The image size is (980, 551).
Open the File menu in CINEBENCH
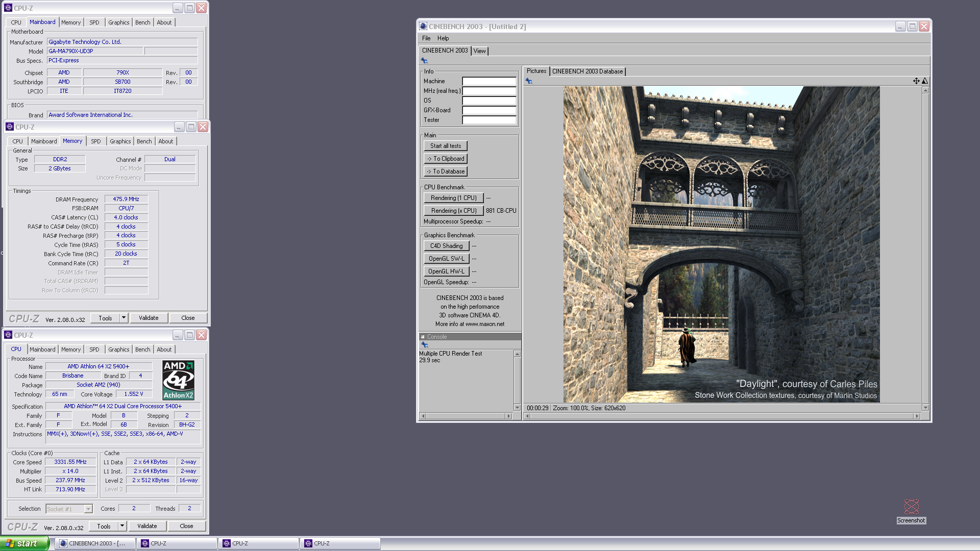[x=426, y=38]
